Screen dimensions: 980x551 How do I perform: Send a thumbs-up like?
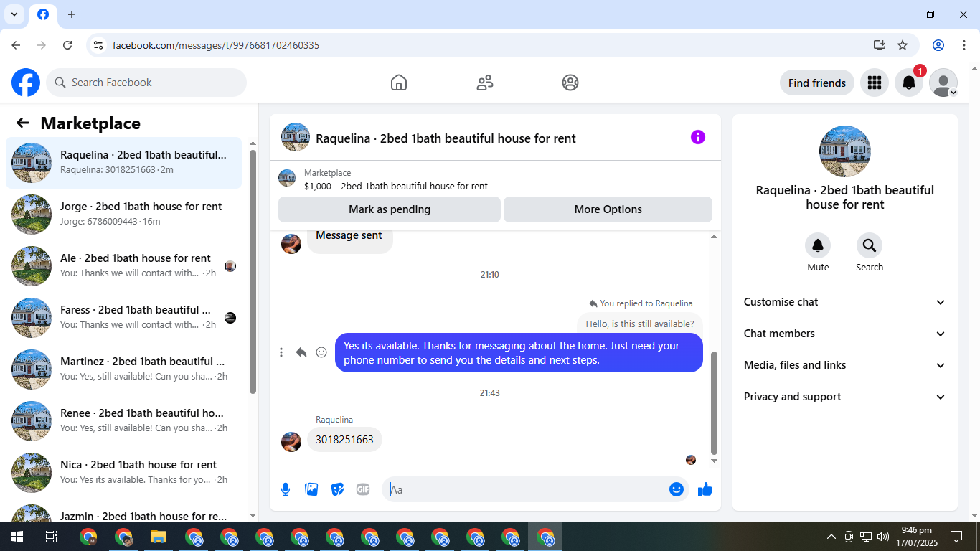[705, 489]
